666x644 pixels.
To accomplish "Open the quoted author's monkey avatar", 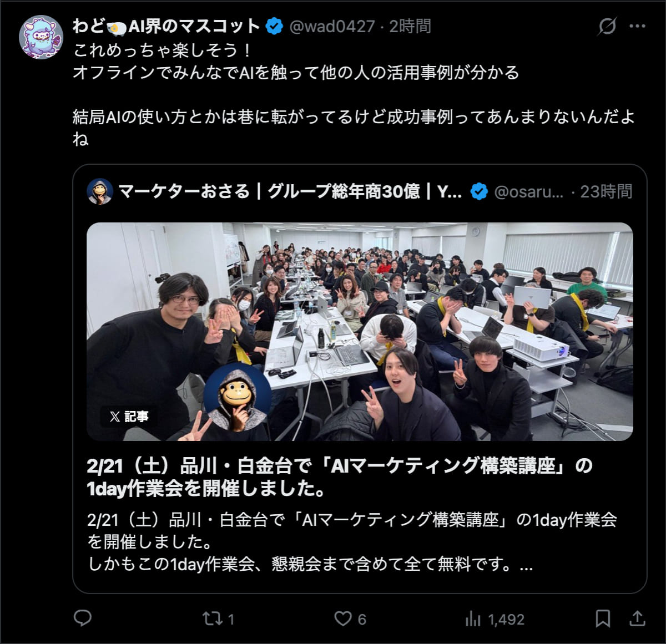I will pos(100,192).
